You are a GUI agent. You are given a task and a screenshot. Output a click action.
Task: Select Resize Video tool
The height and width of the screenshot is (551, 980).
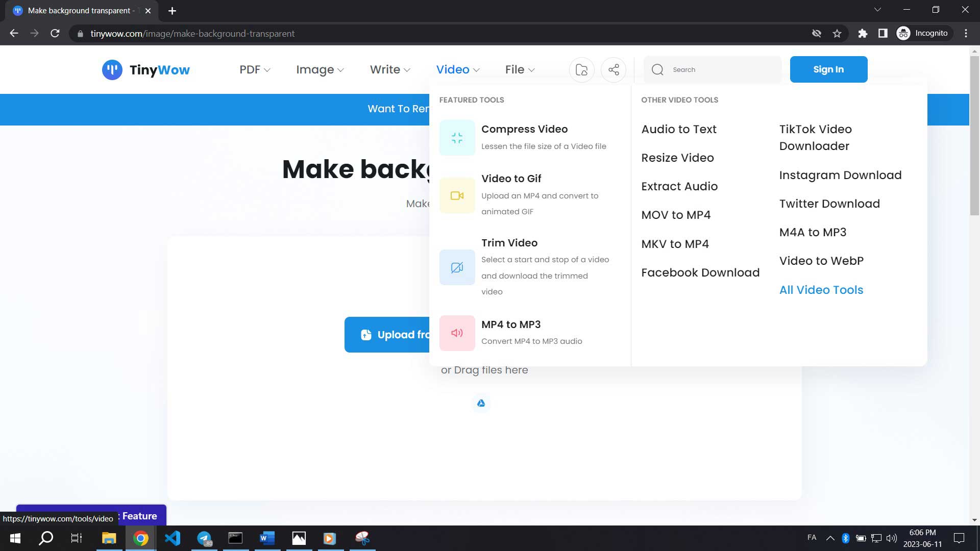coord(677,158)
